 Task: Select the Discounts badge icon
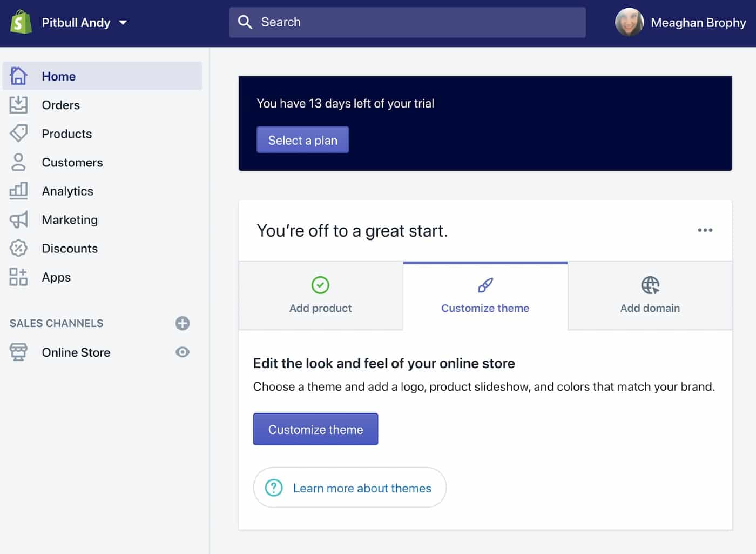tap(19, 248)
